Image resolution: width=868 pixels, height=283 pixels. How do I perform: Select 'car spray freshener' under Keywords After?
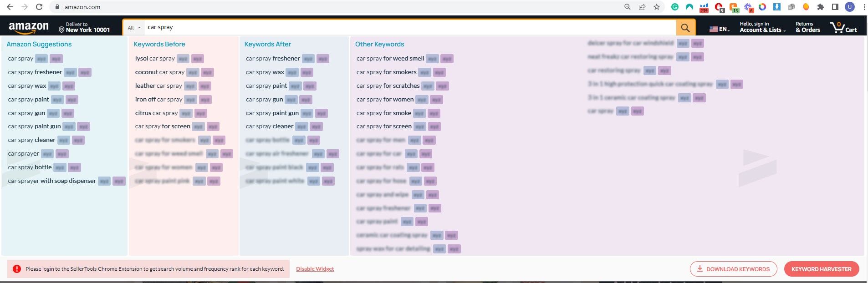click(273, 58)
